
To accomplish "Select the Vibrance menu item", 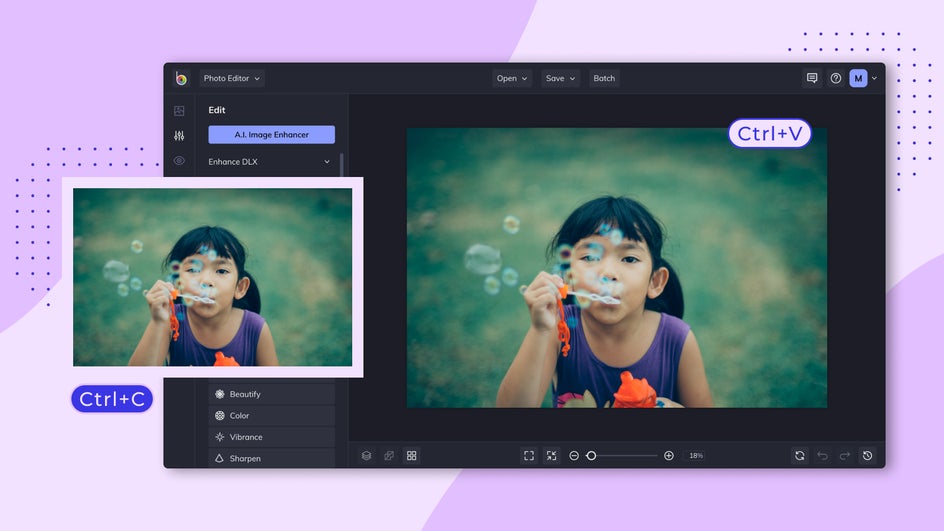I will [x=272, y=437].
